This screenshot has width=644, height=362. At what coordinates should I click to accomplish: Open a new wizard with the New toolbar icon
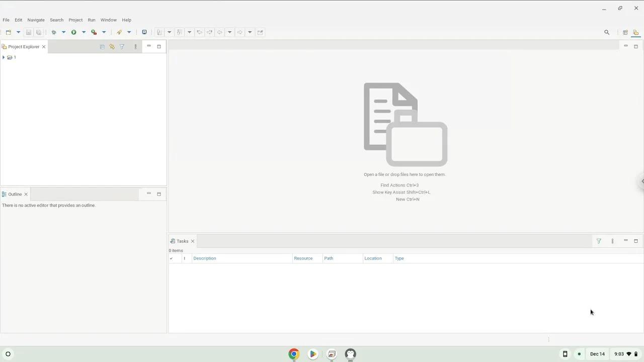click(8, 32)
